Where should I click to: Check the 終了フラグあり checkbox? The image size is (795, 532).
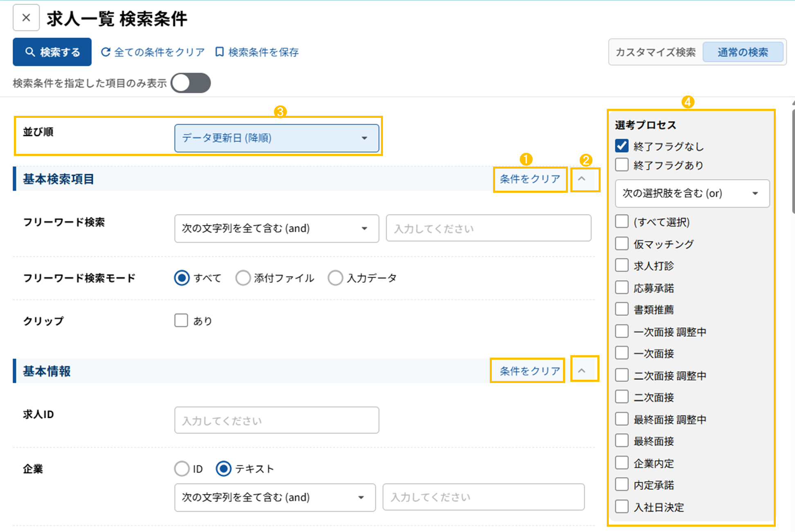click(x=622, y=165)
